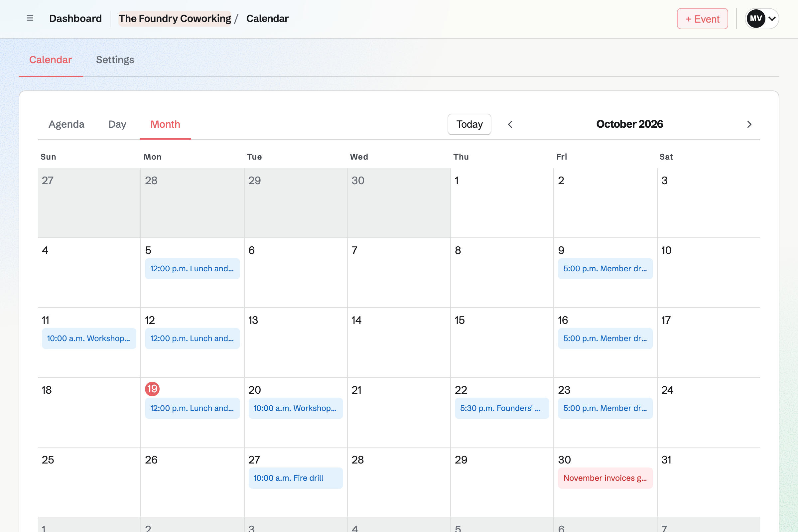Click the Sat column header

click(x=666, y=157)
